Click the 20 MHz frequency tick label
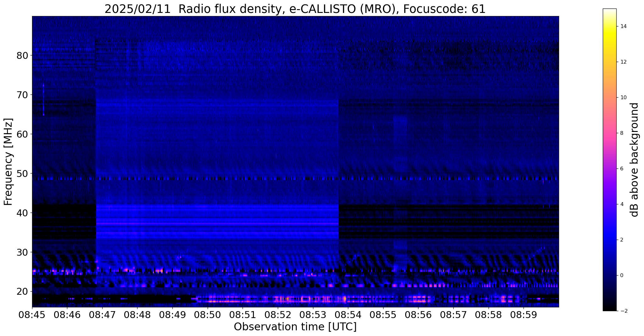 (22, 292)
